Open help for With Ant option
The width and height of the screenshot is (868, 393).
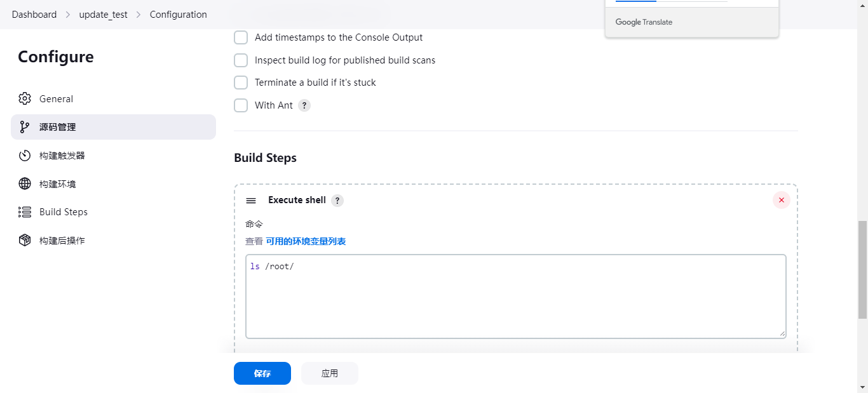point(304,105)
